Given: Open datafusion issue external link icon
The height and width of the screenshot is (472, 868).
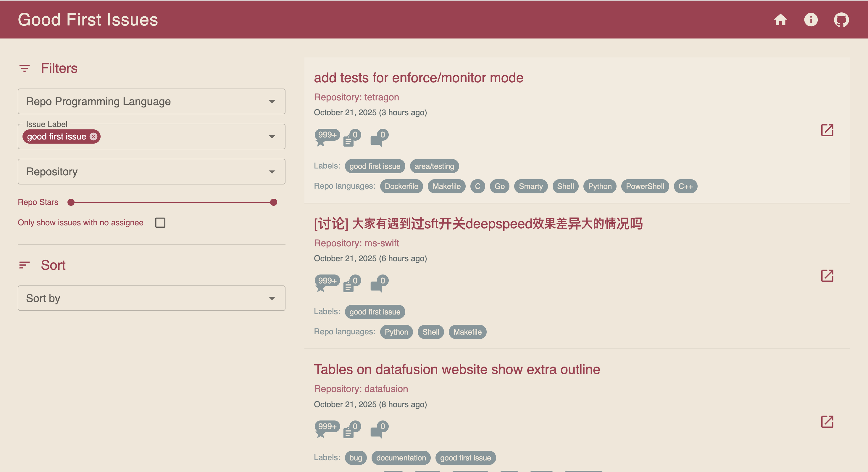Looking at the screenshot, I should click(827, 421).
